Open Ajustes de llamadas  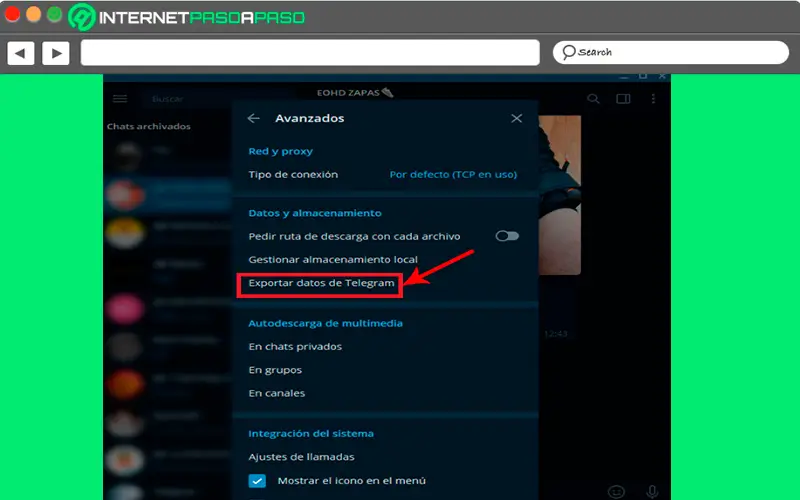click(x=301, y=457)
